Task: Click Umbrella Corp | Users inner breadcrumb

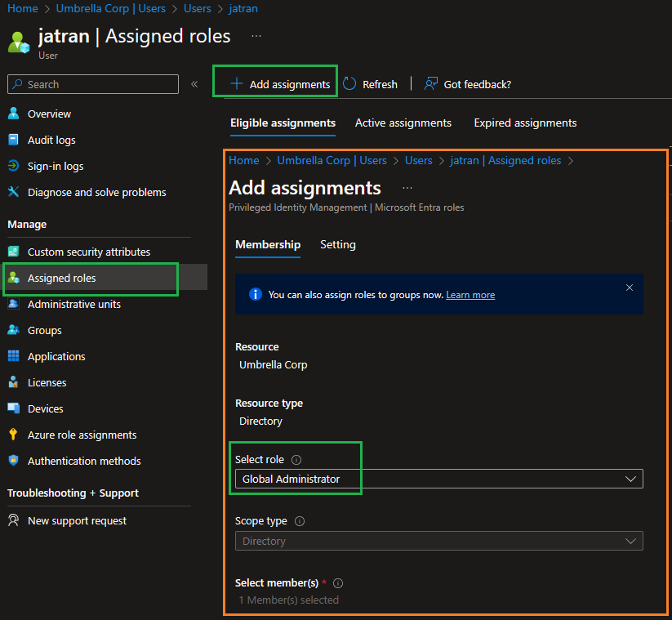Action: [x=332, y=160]
